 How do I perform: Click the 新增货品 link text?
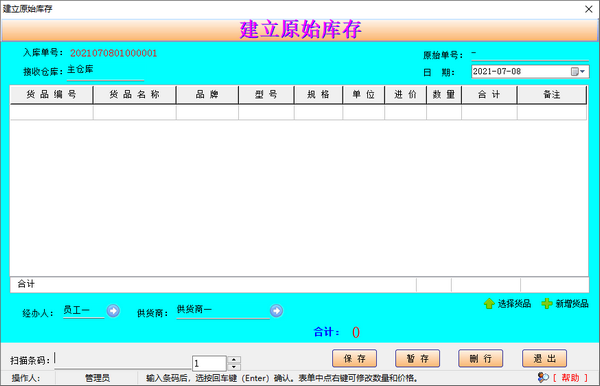pos(572,304)
